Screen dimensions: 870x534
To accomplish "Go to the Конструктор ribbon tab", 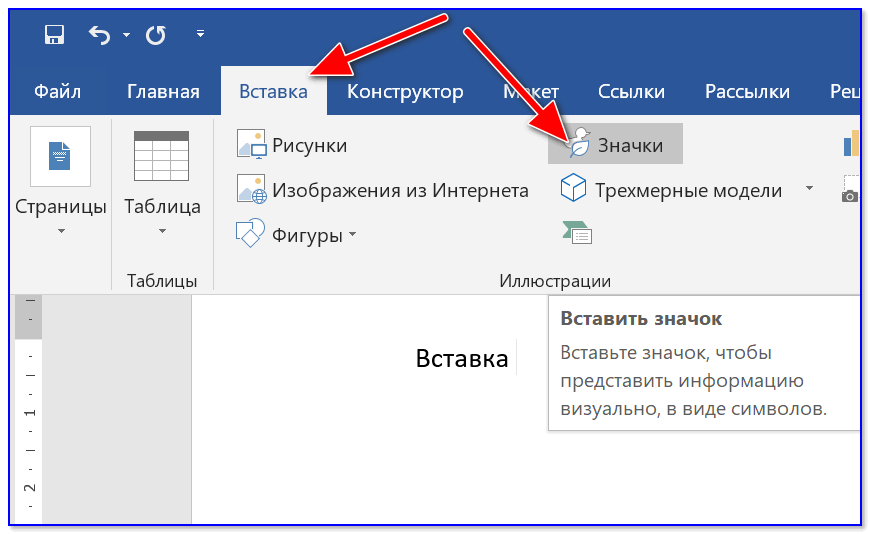I will pos(405,92).
